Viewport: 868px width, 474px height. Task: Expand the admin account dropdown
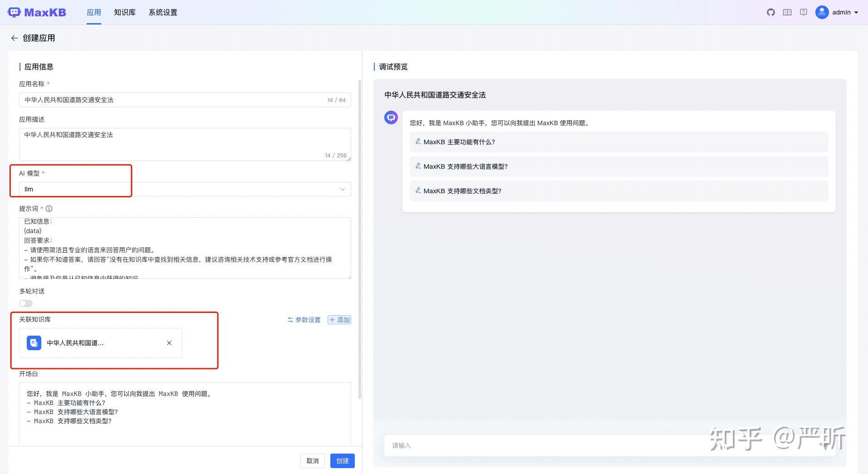[x=856, y=12]
